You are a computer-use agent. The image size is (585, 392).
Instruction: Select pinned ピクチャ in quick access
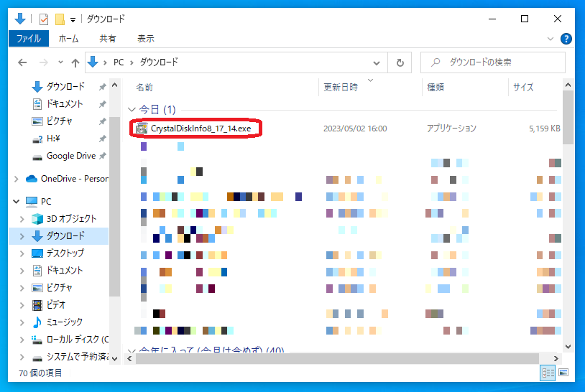(x=60, y=121)
